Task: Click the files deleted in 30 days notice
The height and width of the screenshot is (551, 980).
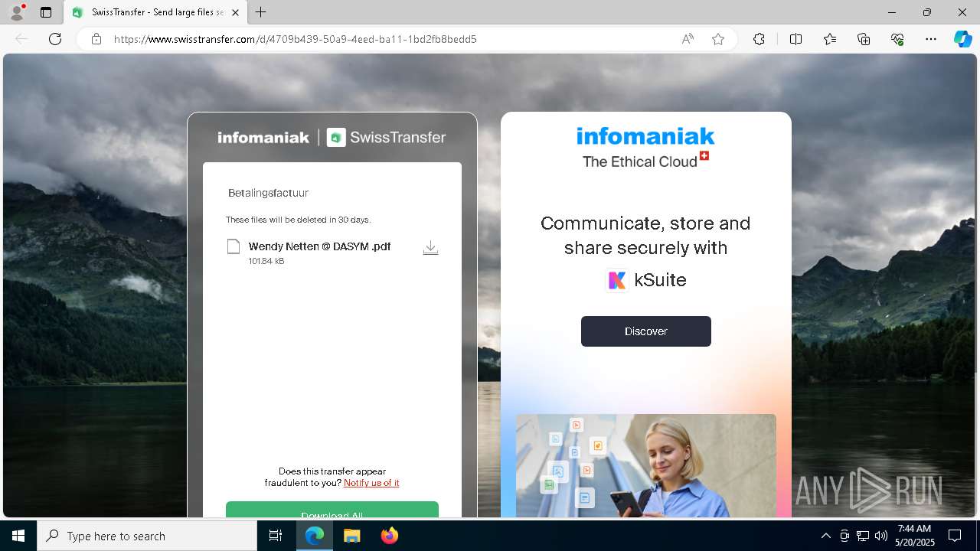Action: [x=298, y=220]
